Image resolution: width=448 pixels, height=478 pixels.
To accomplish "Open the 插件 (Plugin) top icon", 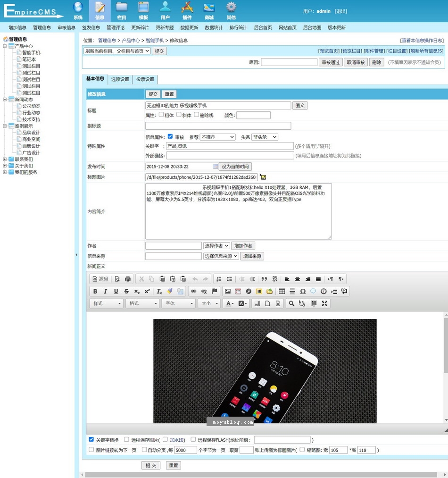I will point(187,11).
